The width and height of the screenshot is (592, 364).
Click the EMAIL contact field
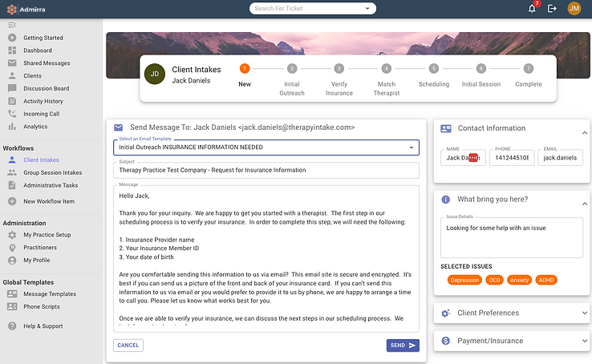[x=560, y=158]
